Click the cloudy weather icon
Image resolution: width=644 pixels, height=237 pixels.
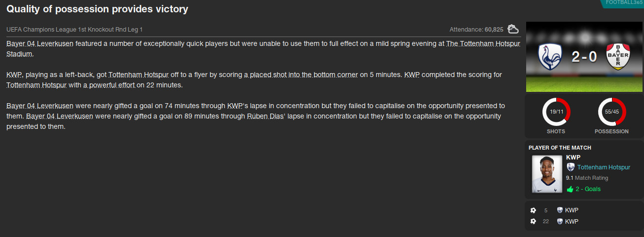pyautogui.click(x=513, y=29)
